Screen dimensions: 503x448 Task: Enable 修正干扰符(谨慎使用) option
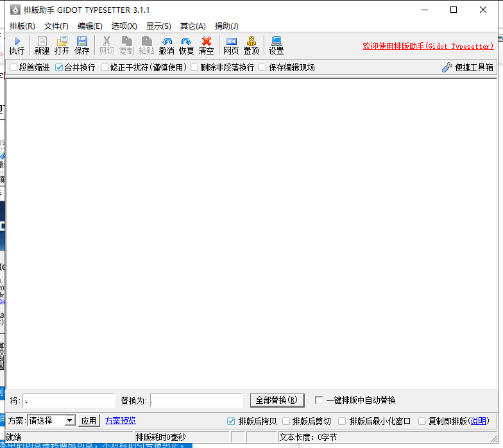[105, 67]
